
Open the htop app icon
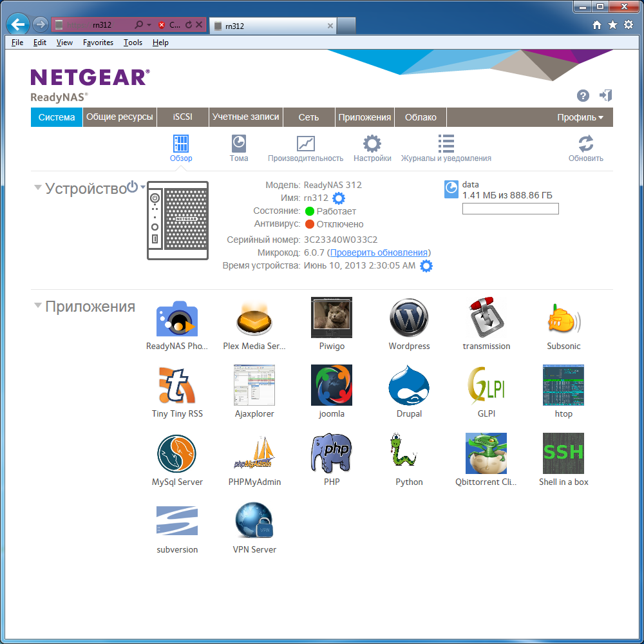point(563,385)
